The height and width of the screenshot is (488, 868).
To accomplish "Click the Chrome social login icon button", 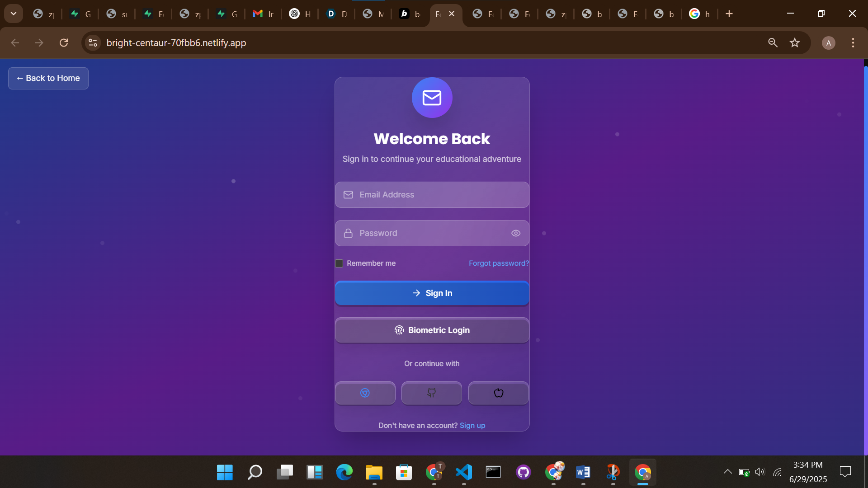I will 365,393.
